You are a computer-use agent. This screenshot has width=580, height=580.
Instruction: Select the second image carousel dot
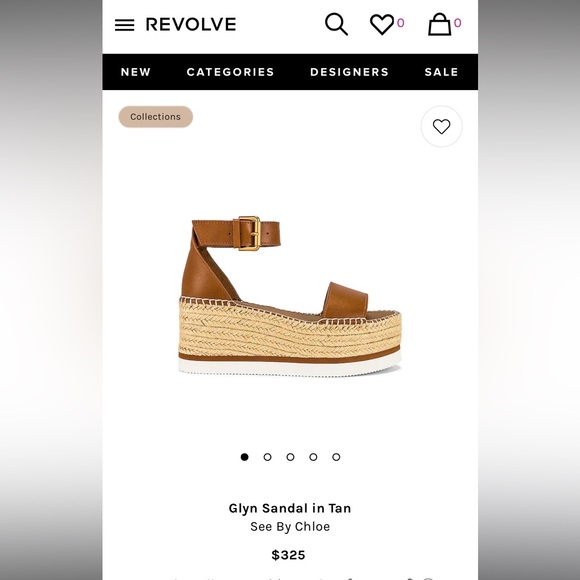pos(267,457)
